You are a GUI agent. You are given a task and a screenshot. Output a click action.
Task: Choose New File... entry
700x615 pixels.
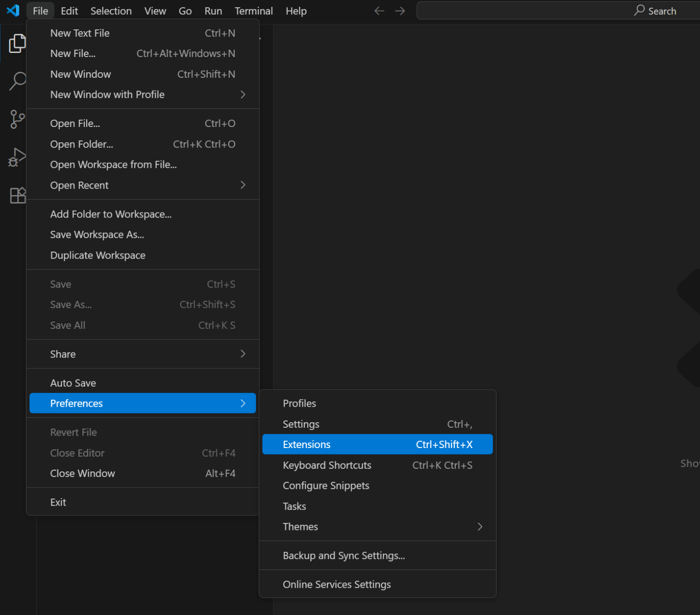coord(142,53)
